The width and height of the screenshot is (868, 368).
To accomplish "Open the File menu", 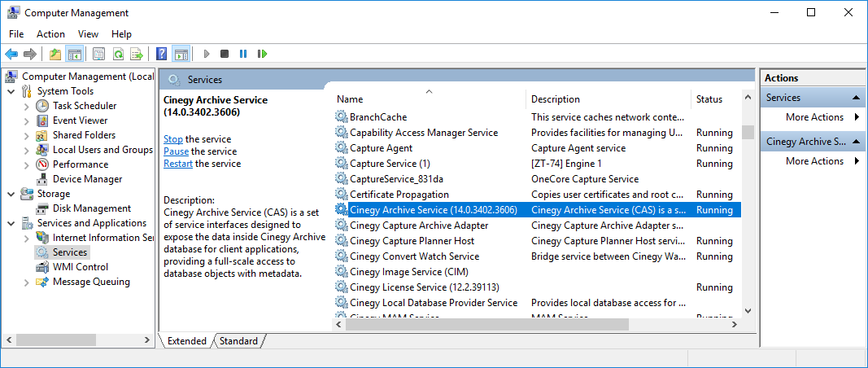I will coord(16,34).
